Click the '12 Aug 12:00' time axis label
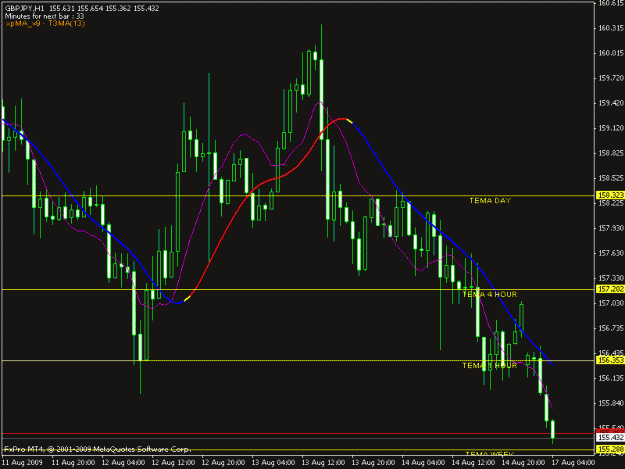The width and height of the screenshot is (625, 469). pyautogui.click(x=173, y=463)
